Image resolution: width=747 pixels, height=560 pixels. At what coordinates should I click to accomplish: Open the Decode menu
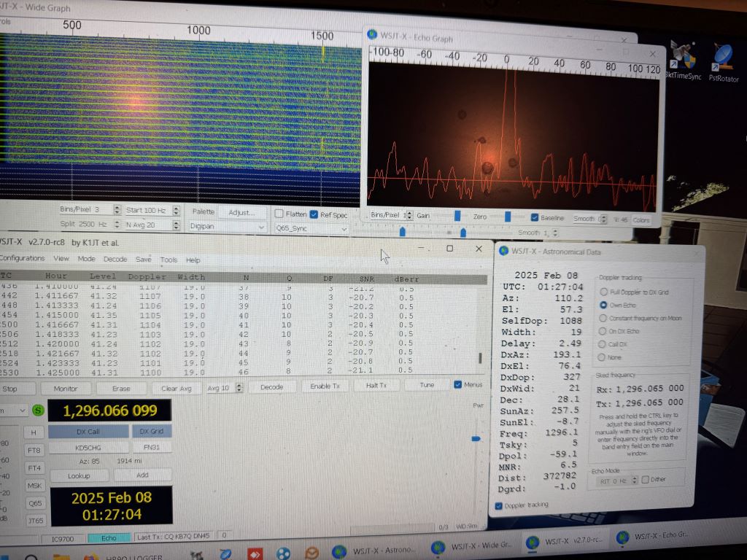pyautogui.click(x=115, y=259)
